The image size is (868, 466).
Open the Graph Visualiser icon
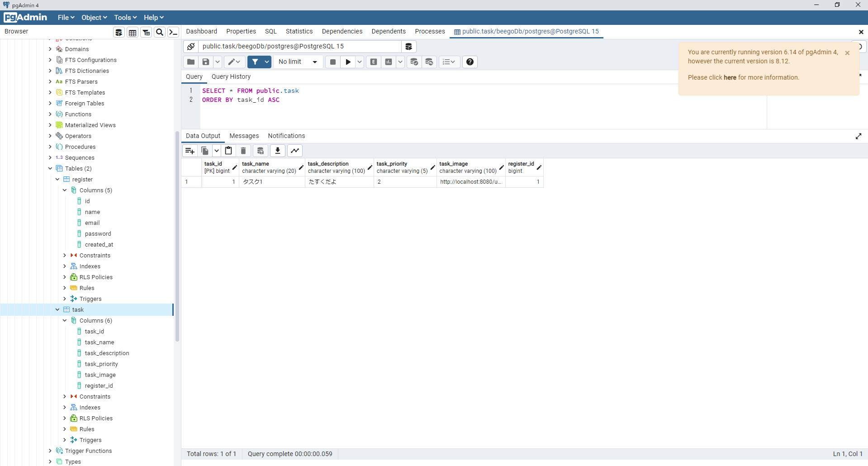(295, 151)
